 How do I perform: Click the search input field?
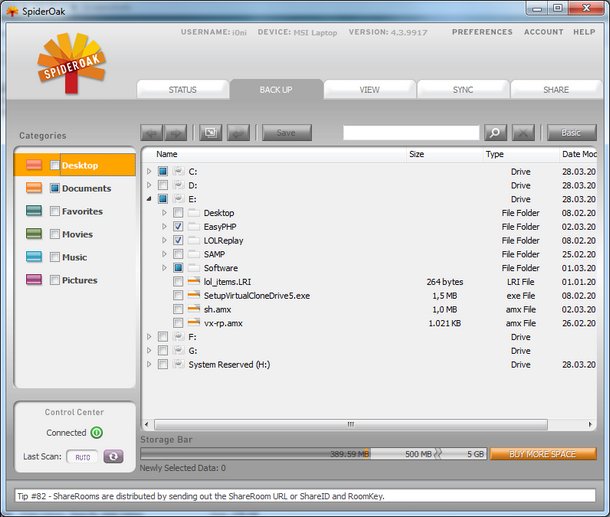pyautogui.click(x=411, y=133)
